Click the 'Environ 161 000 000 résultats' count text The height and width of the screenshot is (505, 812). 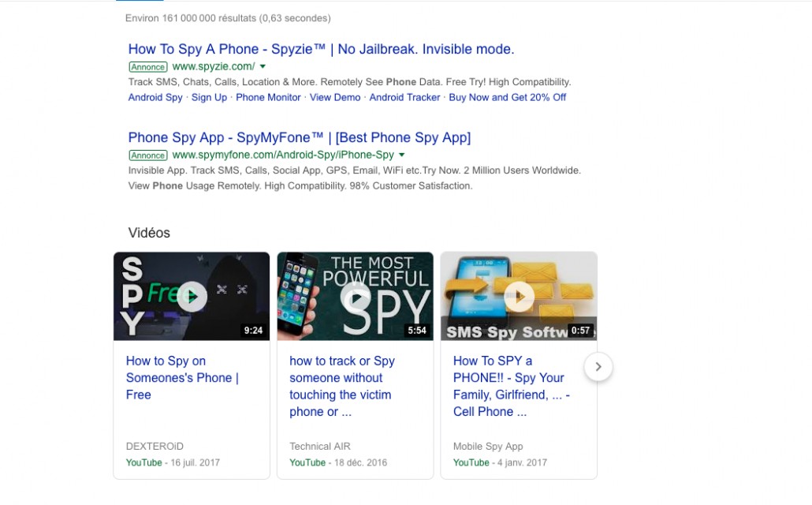point(228,18)
